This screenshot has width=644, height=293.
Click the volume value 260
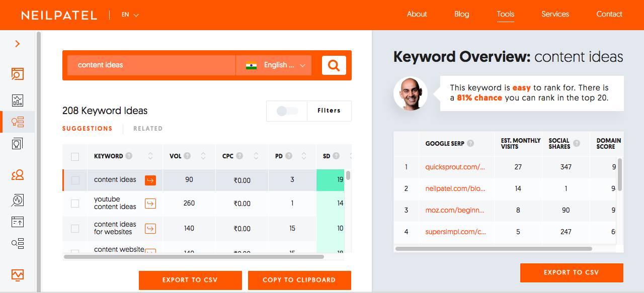[189, 204]
